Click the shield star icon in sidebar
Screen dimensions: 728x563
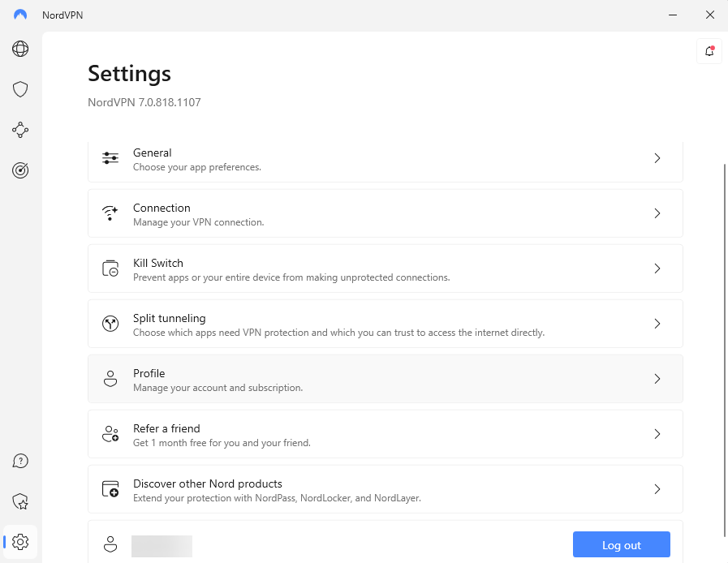click(x=20, y=502)
